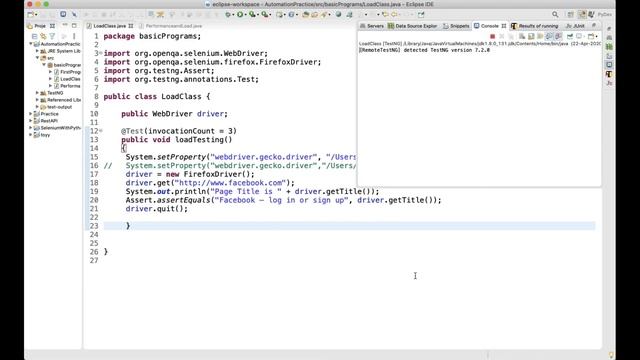Screen dimensions: 640x360
Task: Stop the running process with red Terminate icon
Action: 492,36
